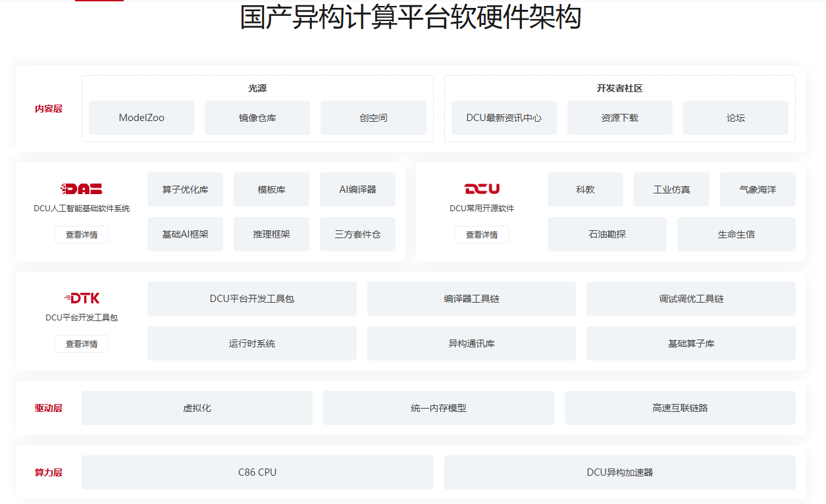The width and height of the screenshot is (826, 504).
Task: Select the 气象海洋 category
Action: click(x=758, y=189)
